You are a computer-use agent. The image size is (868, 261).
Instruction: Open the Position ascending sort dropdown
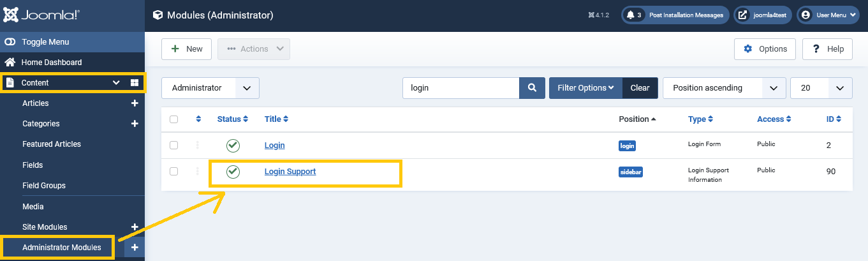click(x=724, y=88)
